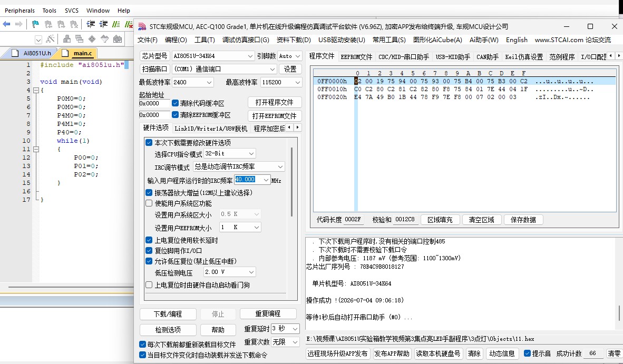
Task: Enable 上电复位时由硬件自动启动看门狗 checkbox
Action: (x=149, y=284)
